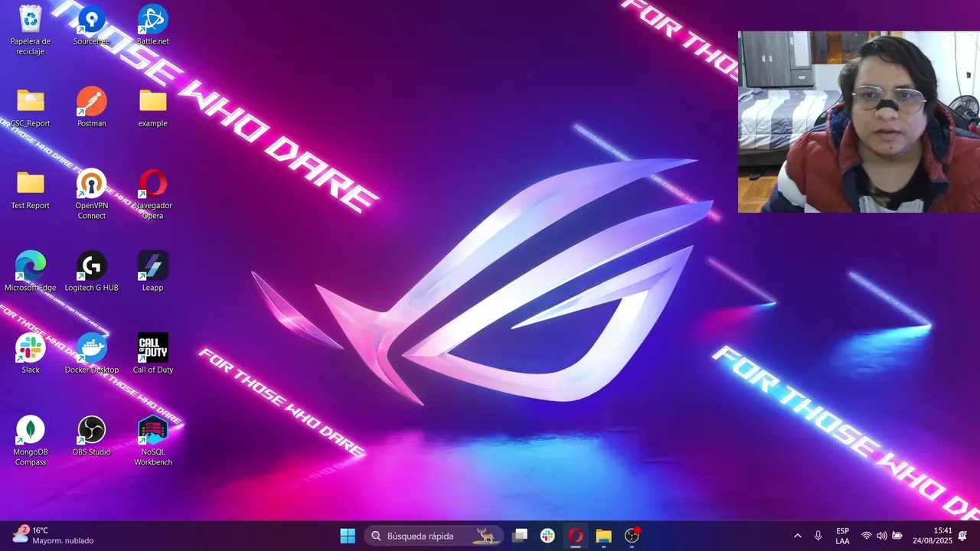Select the Slack desktop shortcut
The height and width of the screenshot is (551, 980).
(x=31, y=354)
